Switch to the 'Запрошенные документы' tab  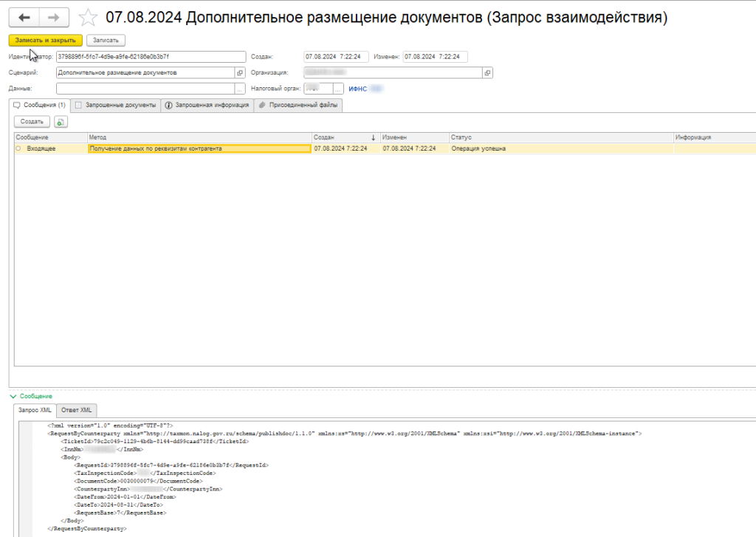(x=116, y=105)
